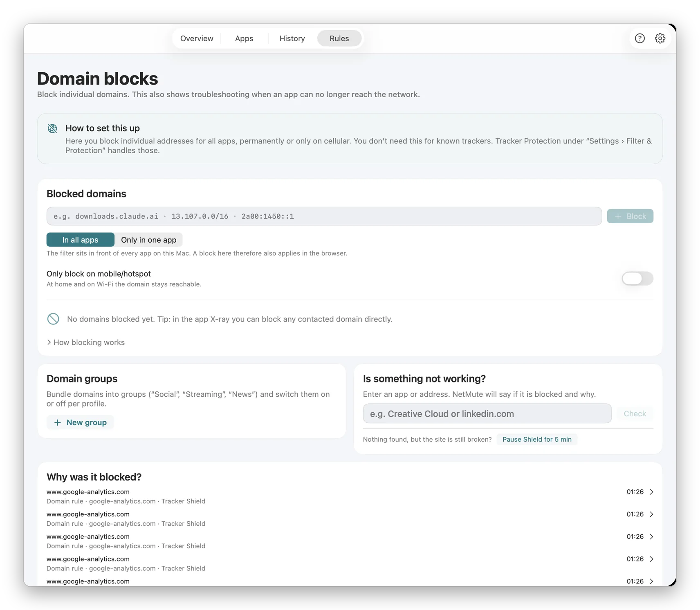Image resolution: width=700 pixels, height=610 pixels.
Task: Open the Apps tab
Action: tap(244, 38)
